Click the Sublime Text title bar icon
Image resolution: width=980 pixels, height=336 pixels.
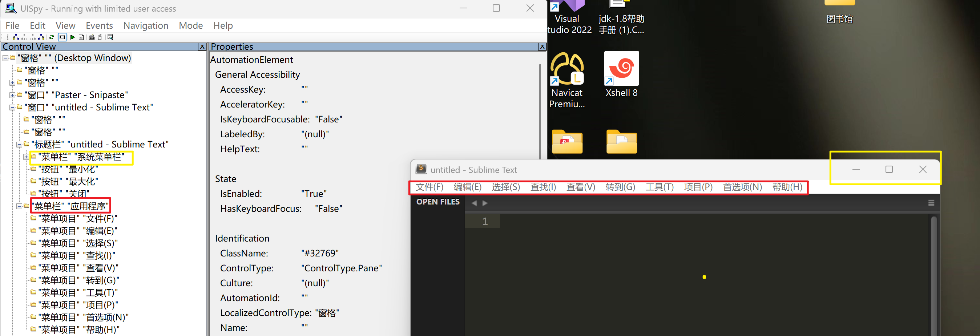tap(421, 169)
